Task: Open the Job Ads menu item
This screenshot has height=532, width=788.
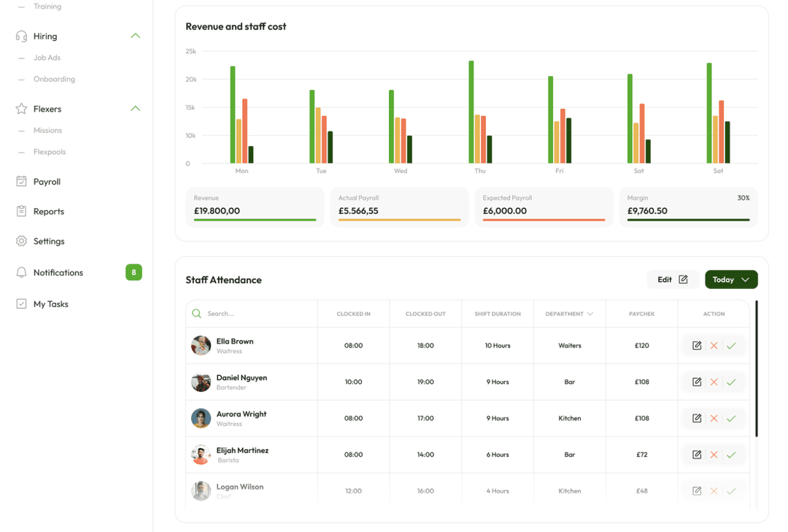Action: tap(47, 58)
